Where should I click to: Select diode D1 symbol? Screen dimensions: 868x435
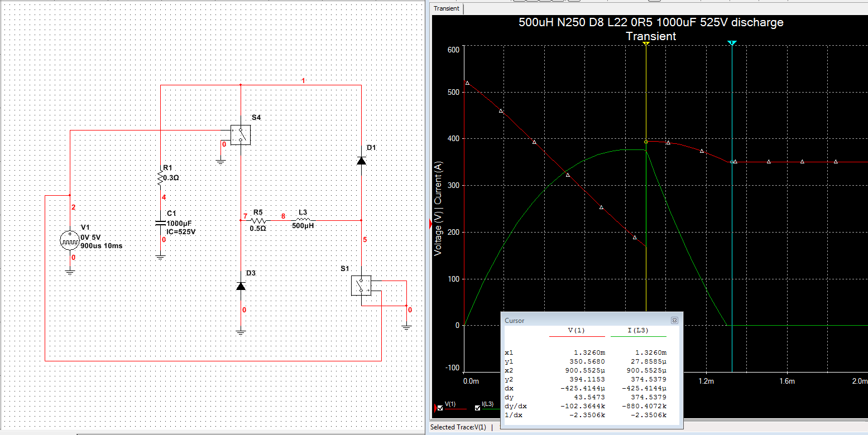[x=361, y=161]
